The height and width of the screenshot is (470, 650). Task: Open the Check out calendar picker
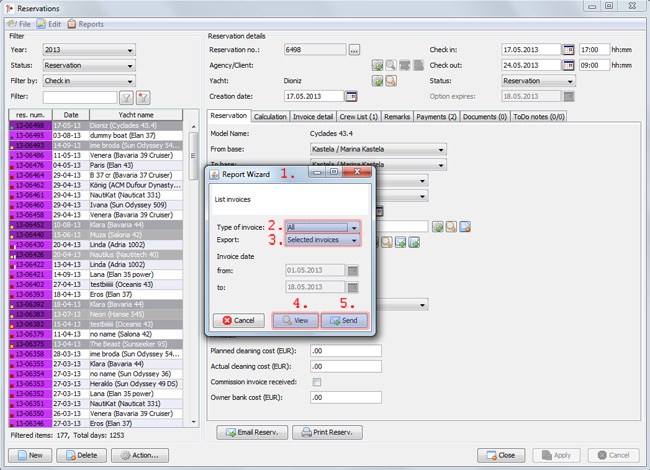click(568, 65)
